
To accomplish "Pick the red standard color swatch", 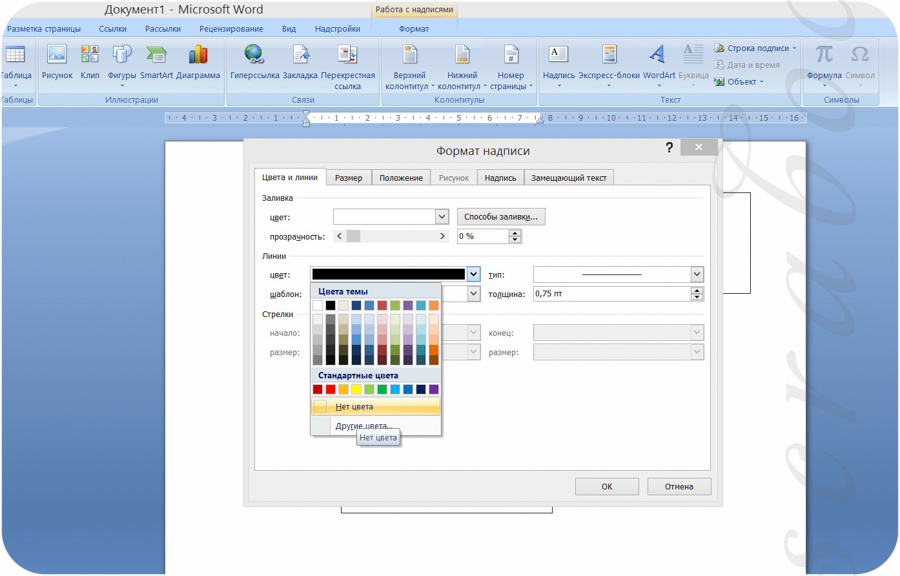I will pos(330,390).
